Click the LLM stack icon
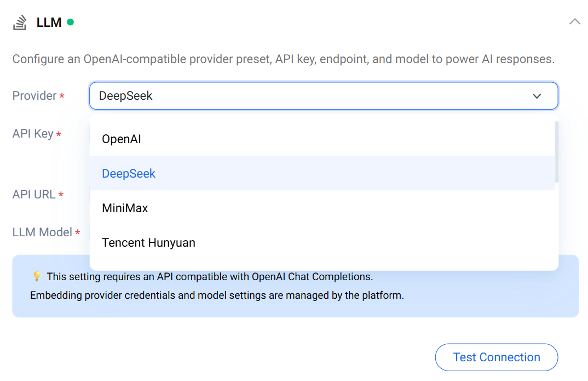 pos(20,22)
